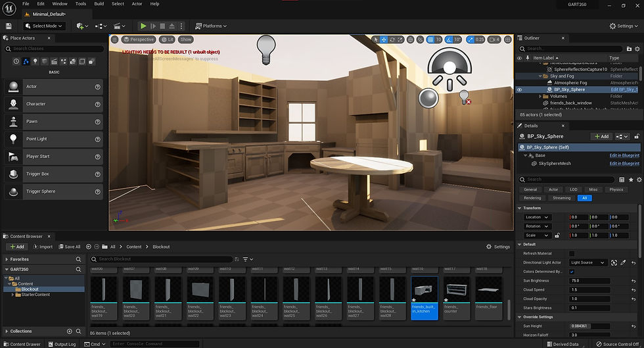
Task: Open the File menu
Action: click(26, 4)
